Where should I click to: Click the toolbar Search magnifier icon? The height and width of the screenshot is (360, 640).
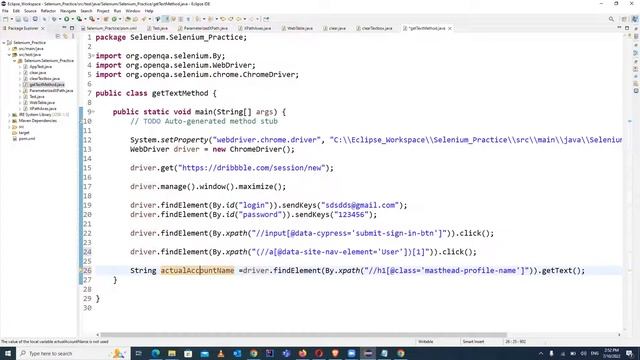(x=611, y=19)
